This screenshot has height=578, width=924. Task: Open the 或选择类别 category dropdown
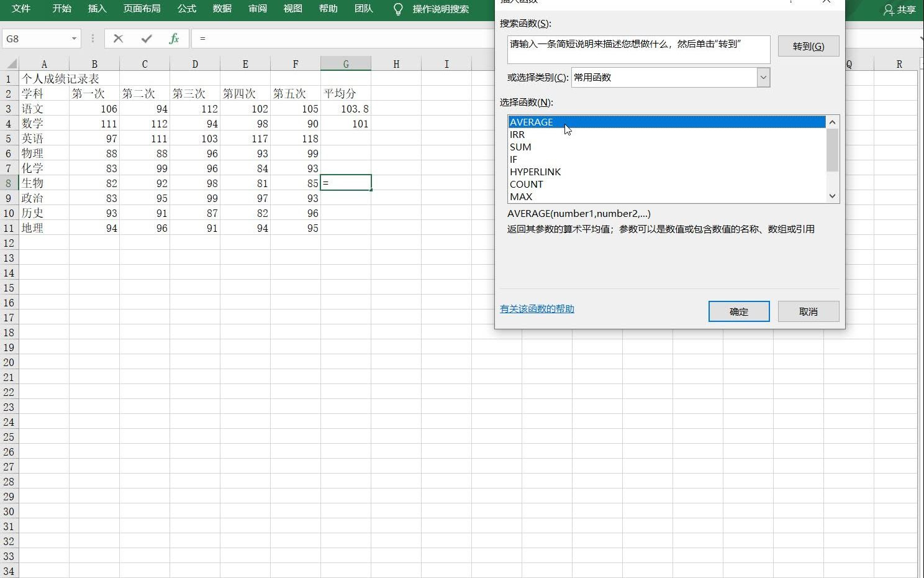(x=763, y=78)
